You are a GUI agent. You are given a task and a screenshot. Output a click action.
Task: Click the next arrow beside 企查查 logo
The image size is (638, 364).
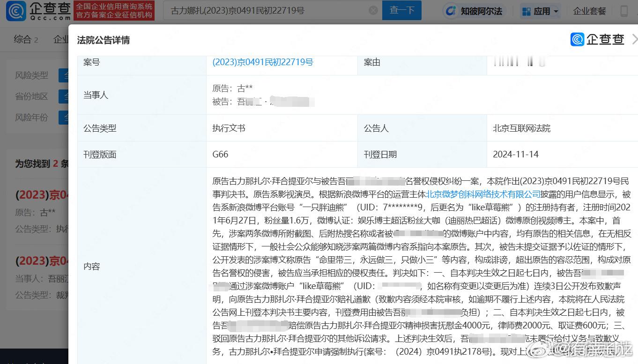click(x=634, y=40)
